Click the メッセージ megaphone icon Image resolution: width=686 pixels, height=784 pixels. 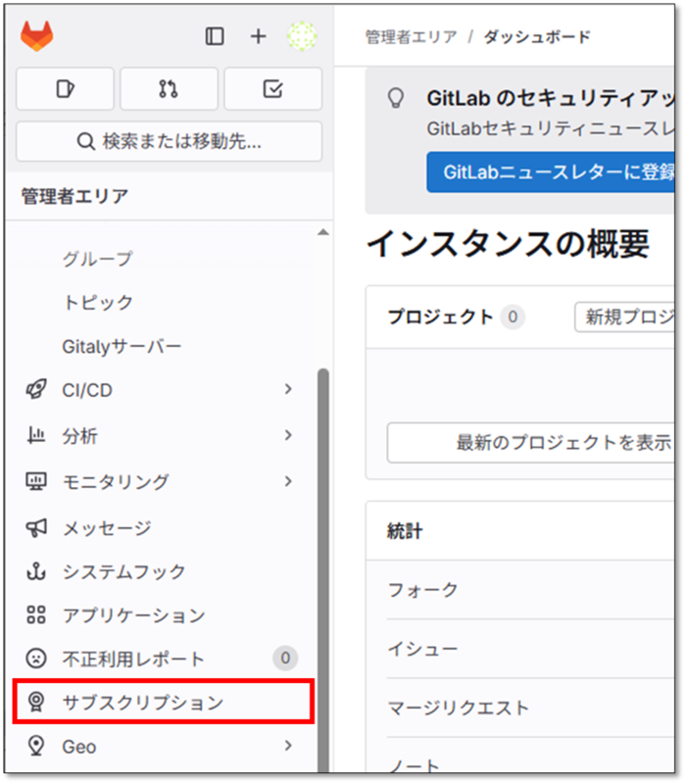pyautogui.click(x=36, y=527)
